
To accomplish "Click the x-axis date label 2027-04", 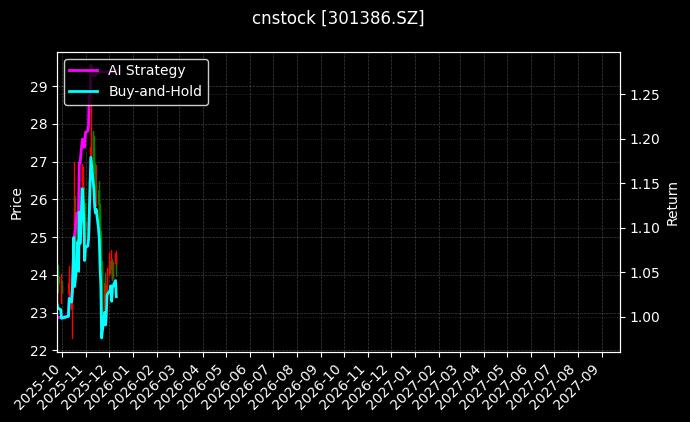I will (x=460, y=386).
